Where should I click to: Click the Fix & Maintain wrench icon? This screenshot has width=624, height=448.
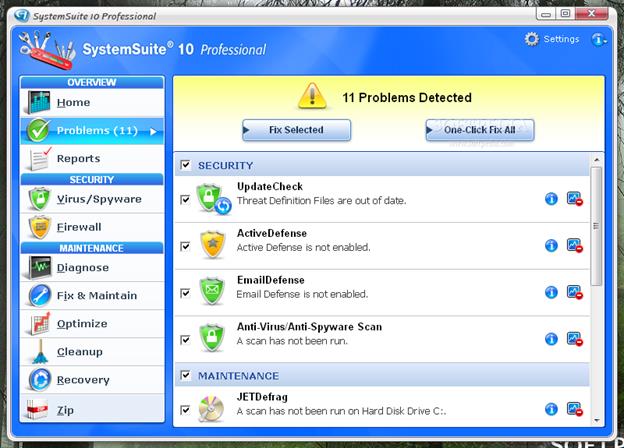click(39, 296)
